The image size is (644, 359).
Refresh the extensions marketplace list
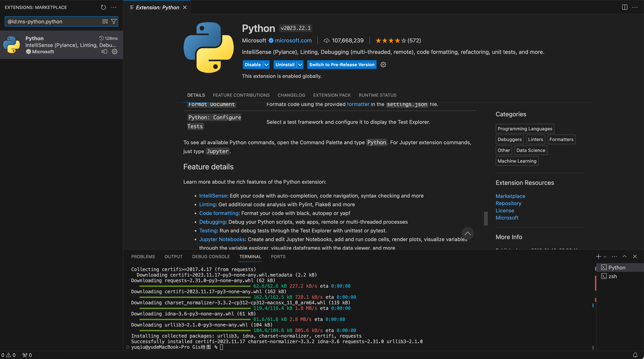coord(103,7)
